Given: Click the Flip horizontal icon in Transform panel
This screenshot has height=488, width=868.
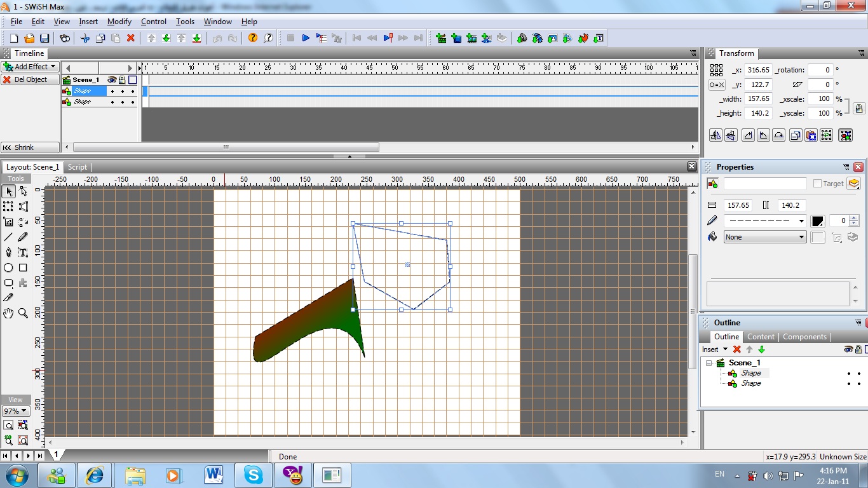Looking at the screenshot, I should [715, 135].
